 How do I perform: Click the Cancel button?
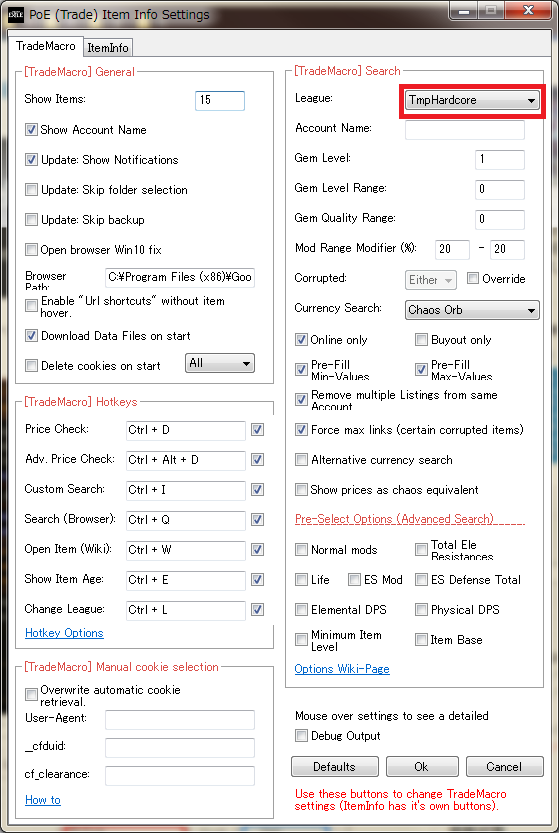click(504, 767)
